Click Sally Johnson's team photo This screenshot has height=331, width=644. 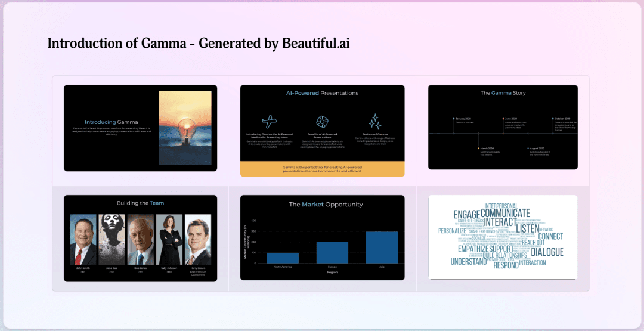[x=169, y=239]
